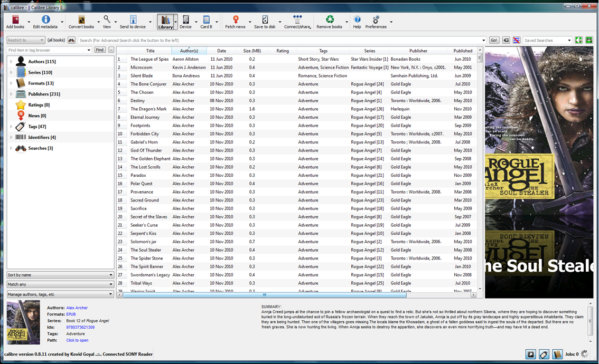Sort by Size (MB) column header
Viewport: 599px width, 364px height.
(252, 51)
